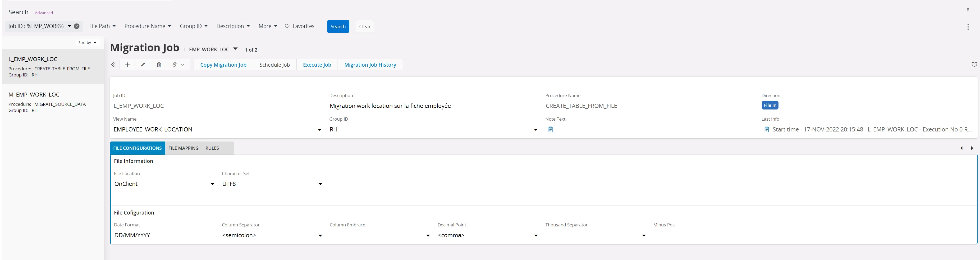980x260 pixels.
Task: Open the Note Text document icon
Action: click(550, 129)
